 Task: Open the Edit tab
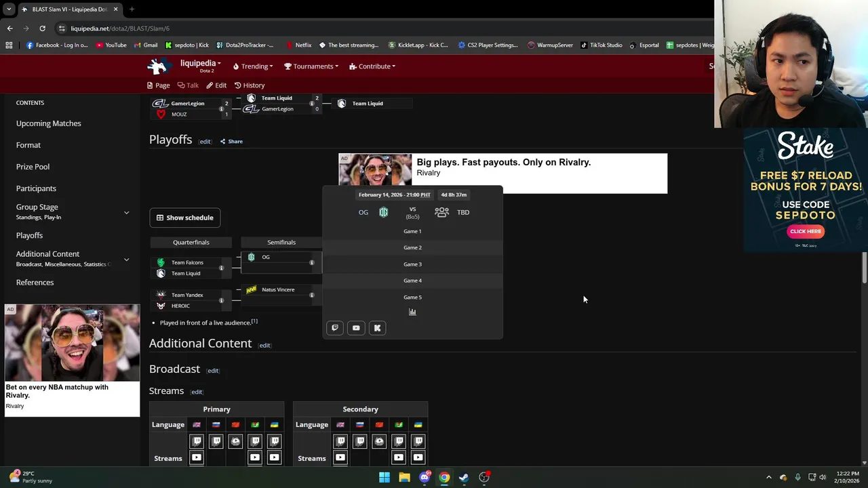click(x=216, y=85)
